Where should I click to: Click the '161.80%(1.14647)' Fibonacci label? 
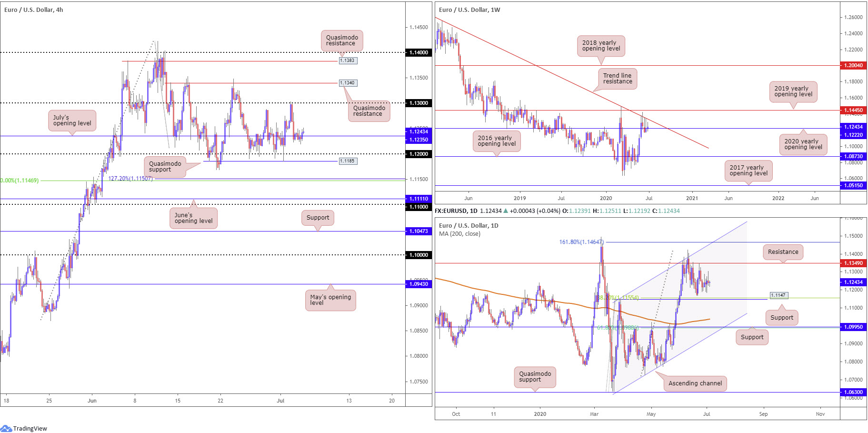click(581, 242)
